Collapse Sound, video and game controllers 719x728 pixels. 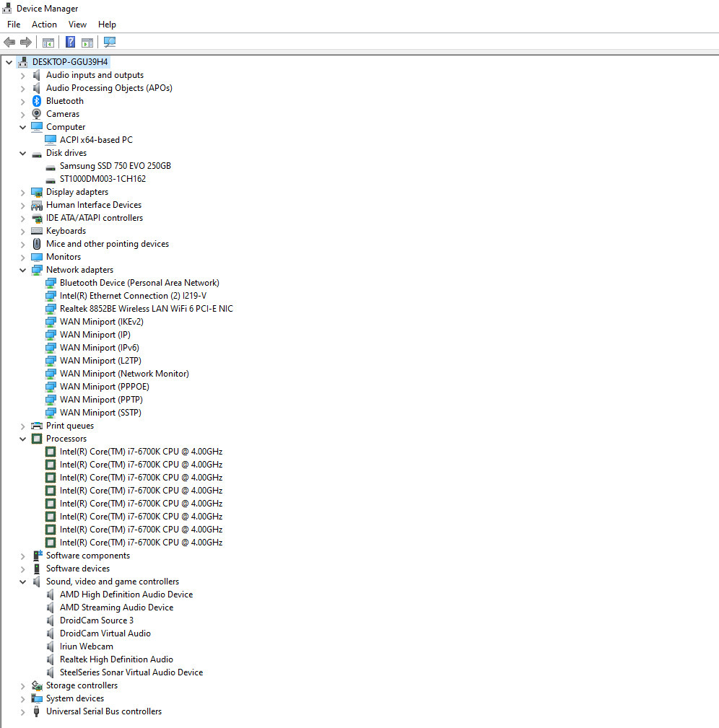(23, 582)
